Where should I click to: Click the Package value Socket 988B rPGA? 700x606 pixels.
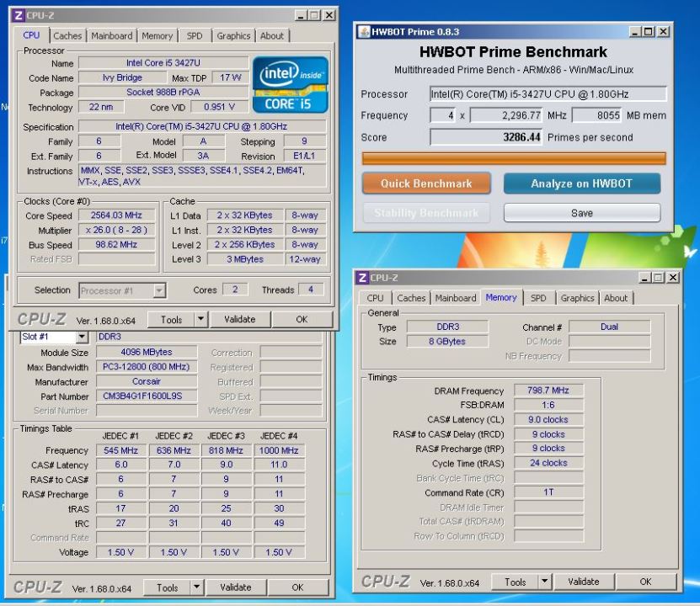coord(163,92)
